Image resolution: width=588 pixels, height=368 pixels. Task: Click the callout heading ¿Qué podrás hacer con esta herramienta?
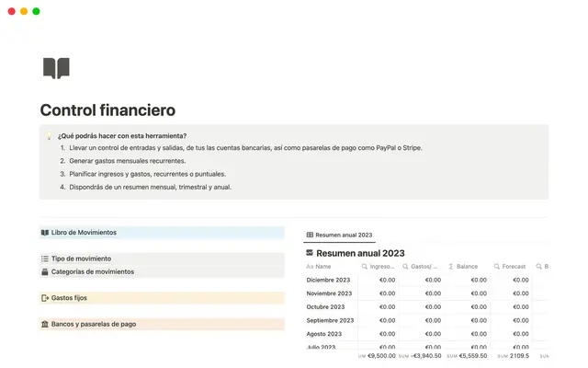122,135
